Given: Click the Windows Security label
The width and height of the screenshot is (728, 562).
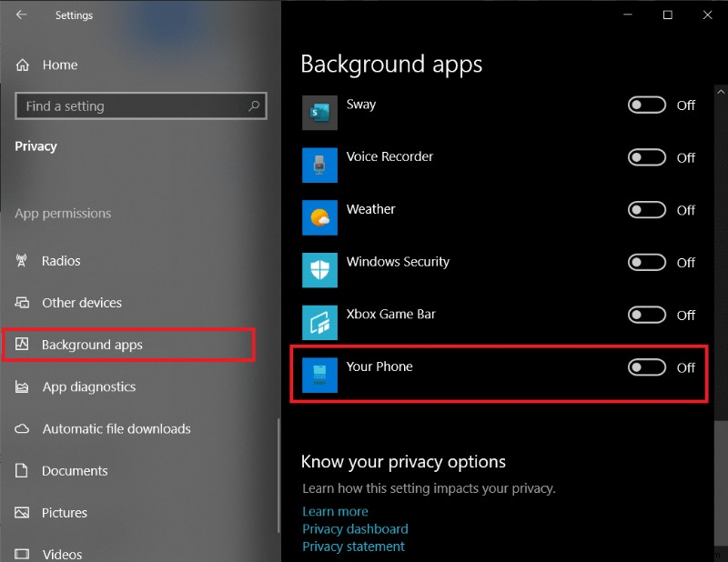Looking at the screenshot, I should coord(398,262).
